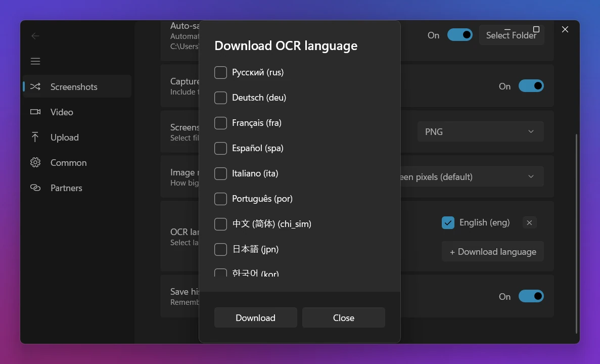Open the Screenshots settings section
This screenshot has width=600, height=364.
pyautogui.click(x=77, y=86)
